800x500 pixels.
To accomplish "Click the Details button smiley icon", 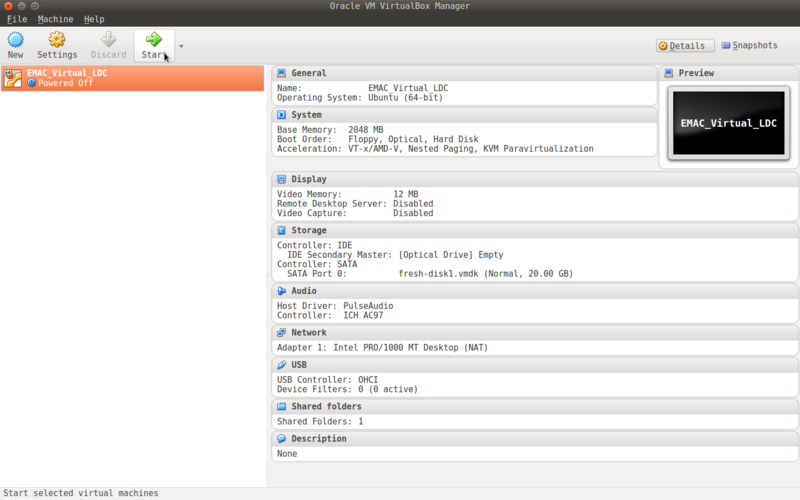I will [x=663, y=46].
